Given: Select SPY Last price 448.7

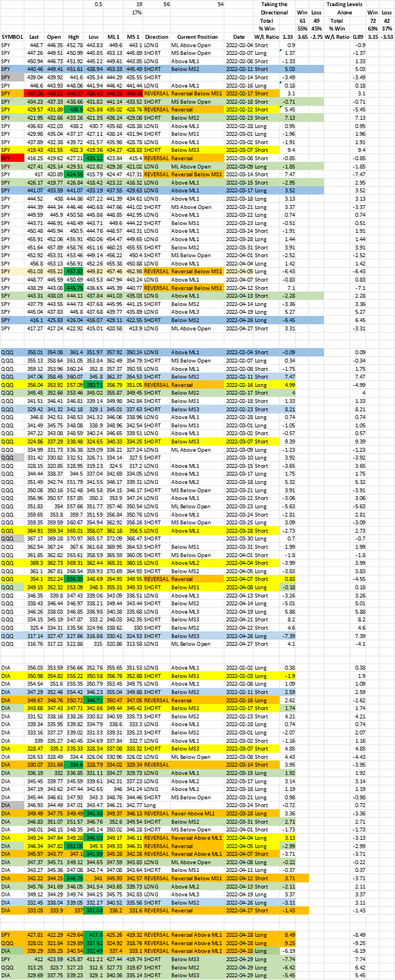Looking at the screenshot, I should (35, 45).
